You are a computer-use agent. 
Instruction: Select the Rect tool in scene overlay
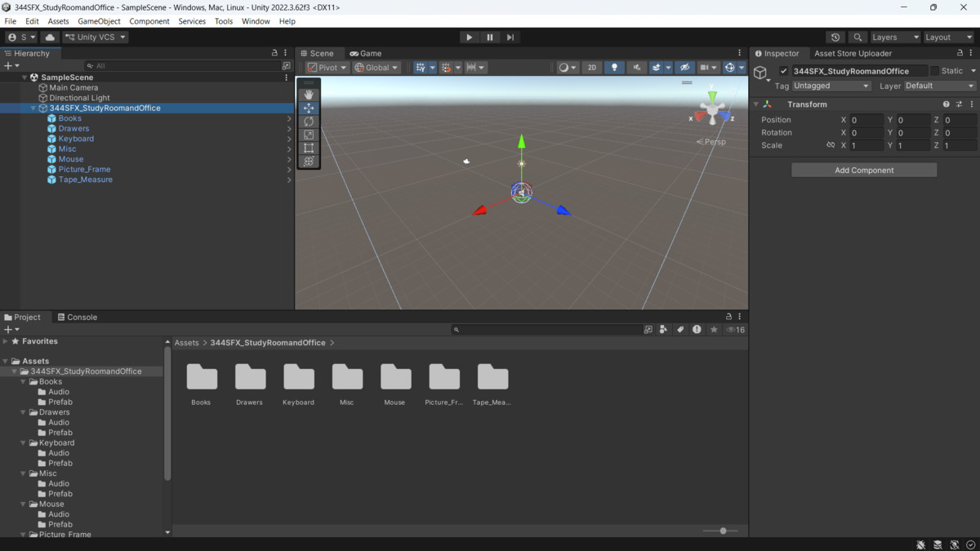[x=309, y=148]
